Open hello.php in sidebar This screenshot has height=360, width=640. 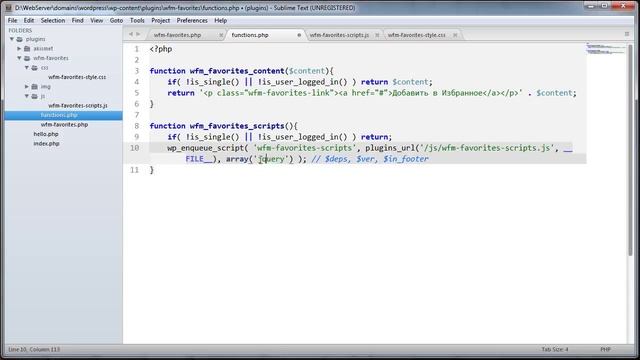tap(46, 134)
